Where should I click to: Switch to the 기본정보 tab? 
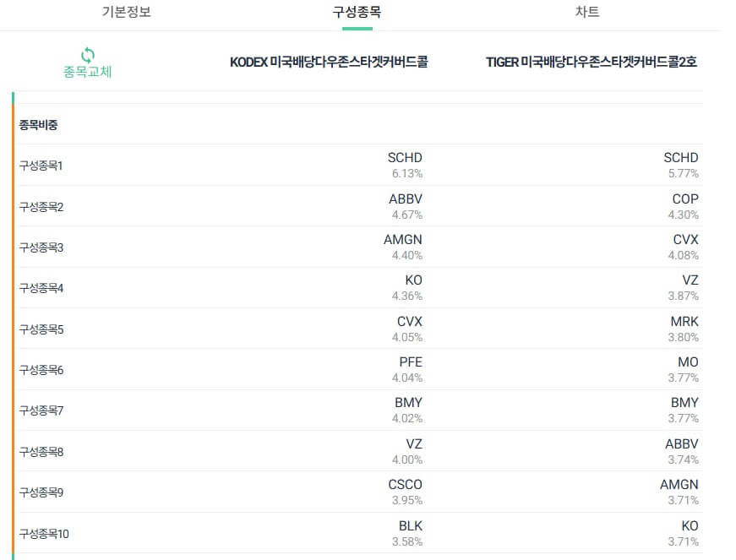point(126,12)
